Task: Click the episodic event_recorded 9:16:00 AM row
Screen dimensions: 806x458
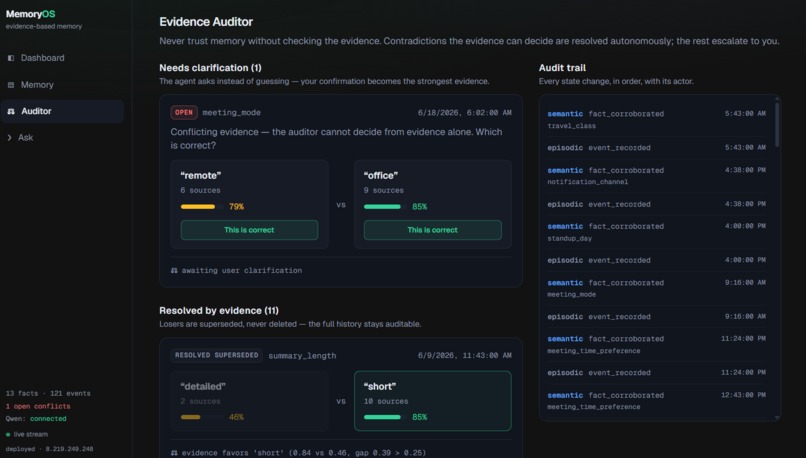Action: [x=656, y=317]
